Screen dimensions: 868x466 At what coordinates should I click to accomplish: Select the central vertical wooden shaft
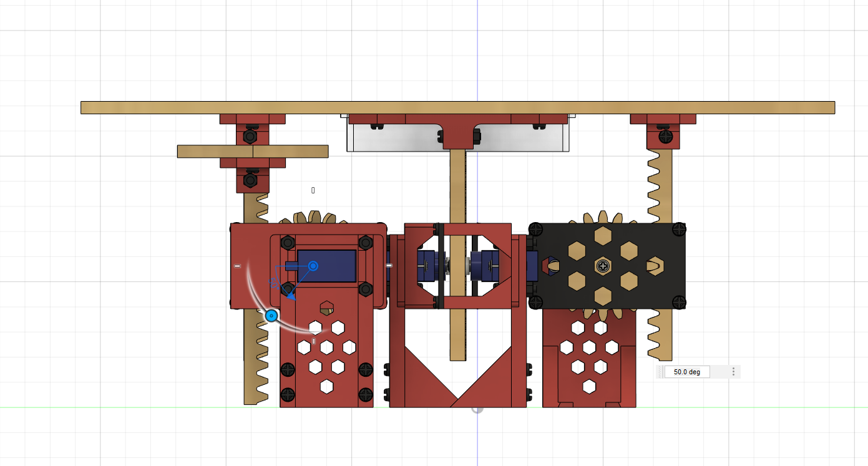click(459, 187)
